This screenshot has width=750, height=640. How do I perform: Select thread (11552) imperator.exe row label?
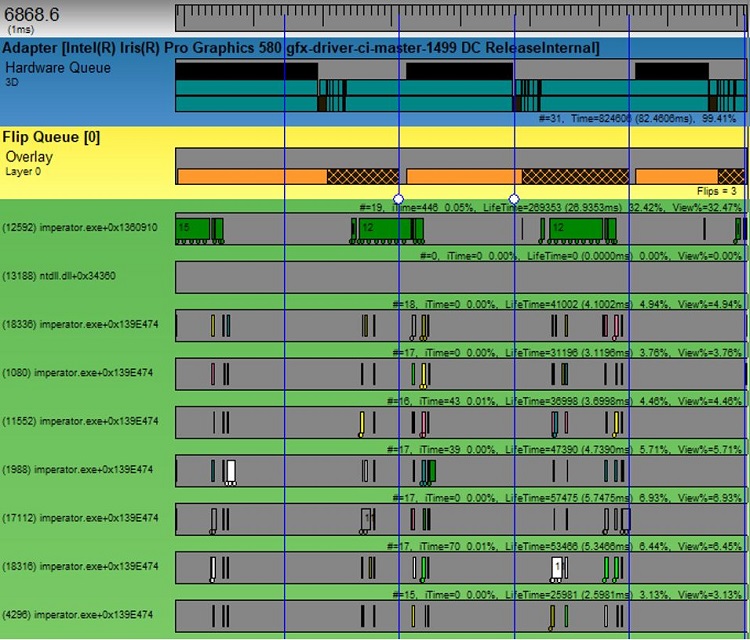point(81,421)
